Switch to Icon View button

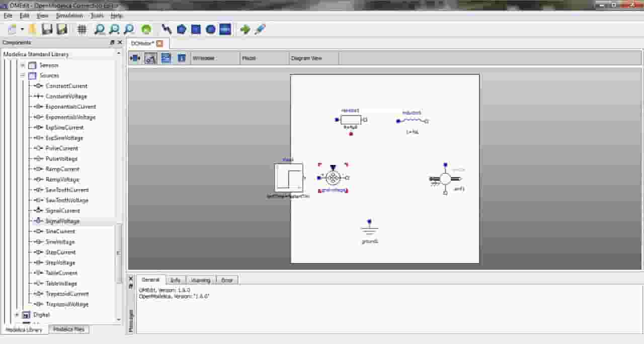pyautogui.click(x=135, y=58)
